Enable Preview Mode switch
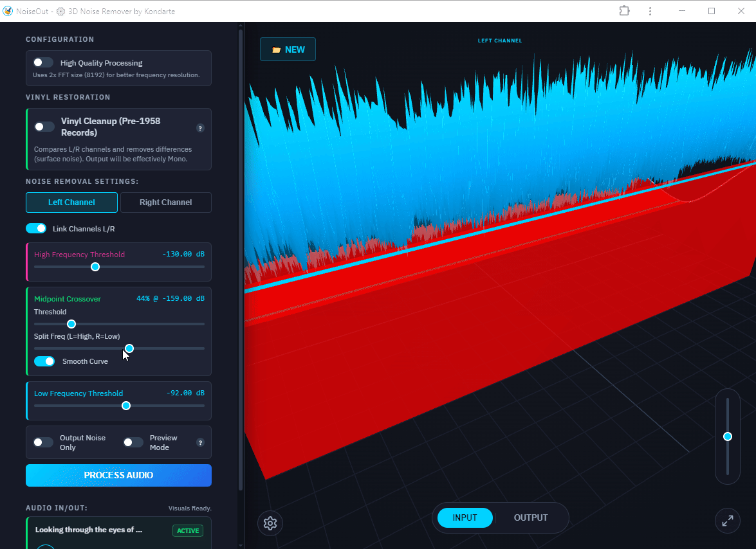This screenshot has width=756, height=549. [x=133, y=442]
